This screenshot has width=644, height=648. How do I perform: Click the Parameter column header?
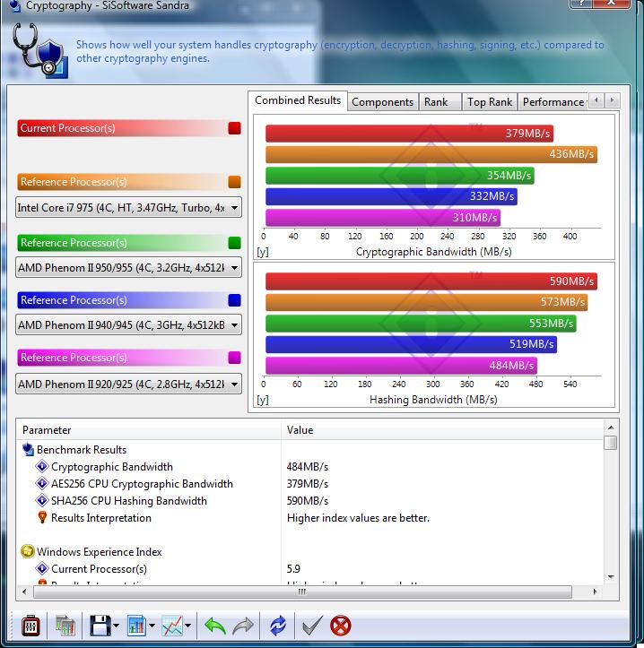point(149,430)
